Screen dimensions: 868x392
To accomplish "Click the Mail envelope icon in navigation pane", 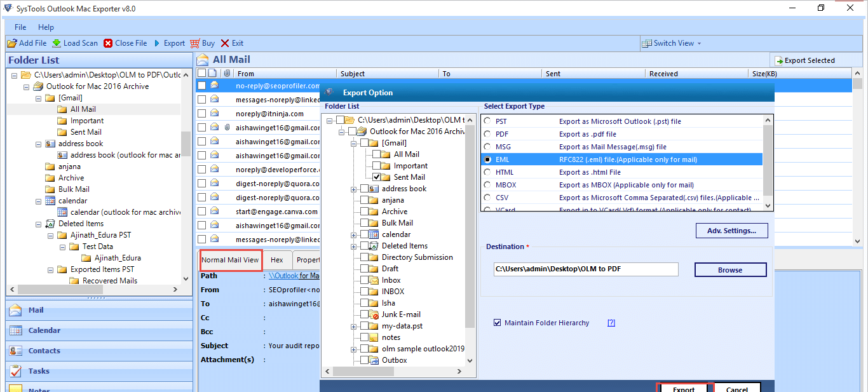I will click(x=15, y=310).
